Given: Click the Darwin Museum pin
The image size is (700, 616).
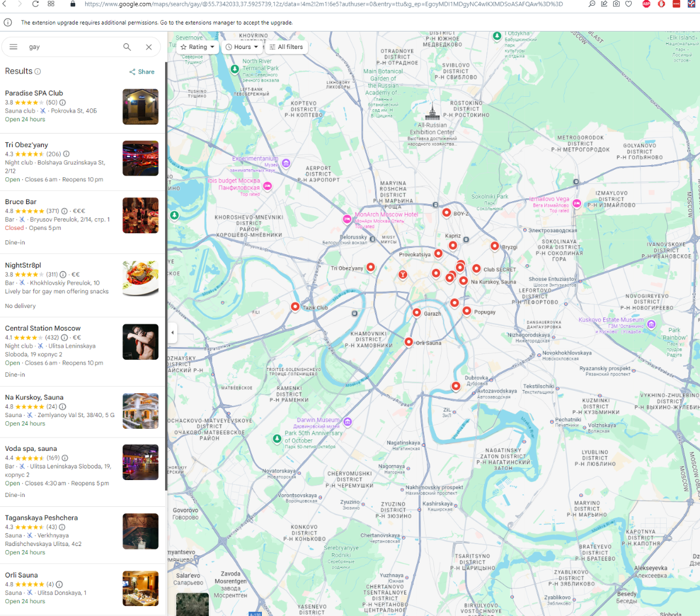Looking at the screenshot, I should [348, 422].
